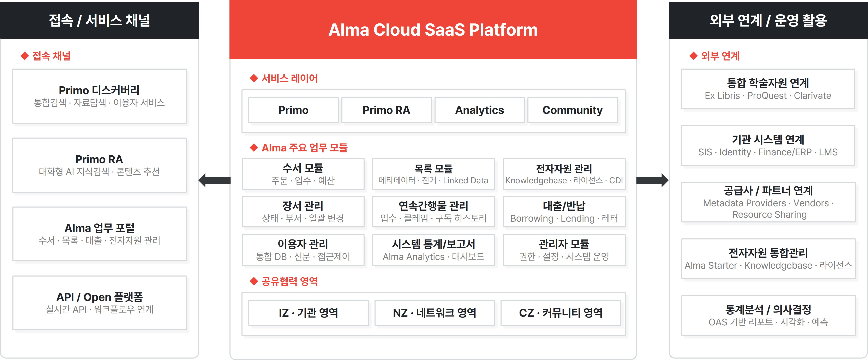Open the 목록 모듈 box

coord(433,174)
